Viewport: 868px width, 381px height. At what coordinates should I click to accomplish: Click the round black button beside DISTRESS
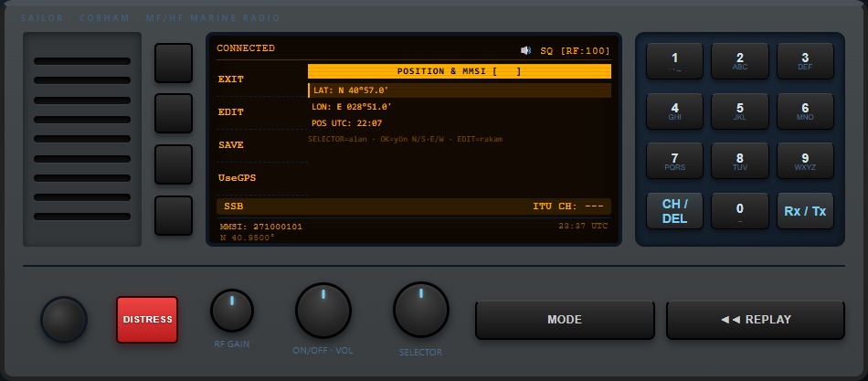coord(64,320)
